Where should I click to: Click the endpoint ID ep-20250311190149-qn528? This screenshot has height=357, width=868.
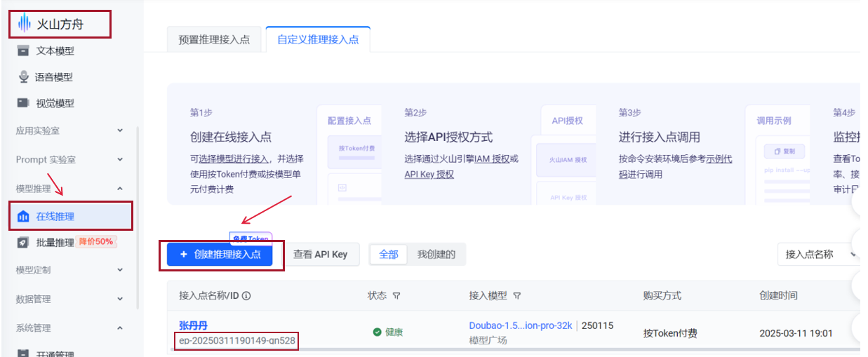click(237, 341)
